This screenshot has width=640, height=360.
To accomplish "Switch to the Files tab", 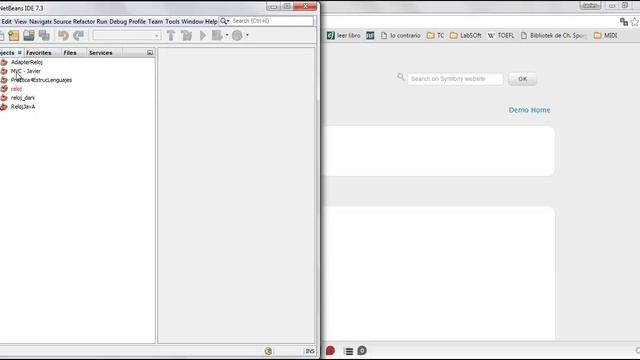I will pyautogui.click(x=70, y=53).
